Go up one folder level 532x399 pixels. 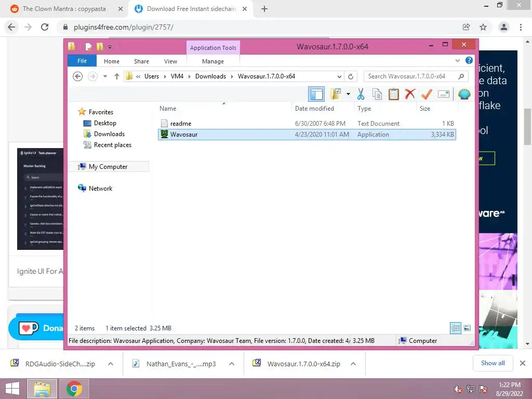(x=117, y=76)
